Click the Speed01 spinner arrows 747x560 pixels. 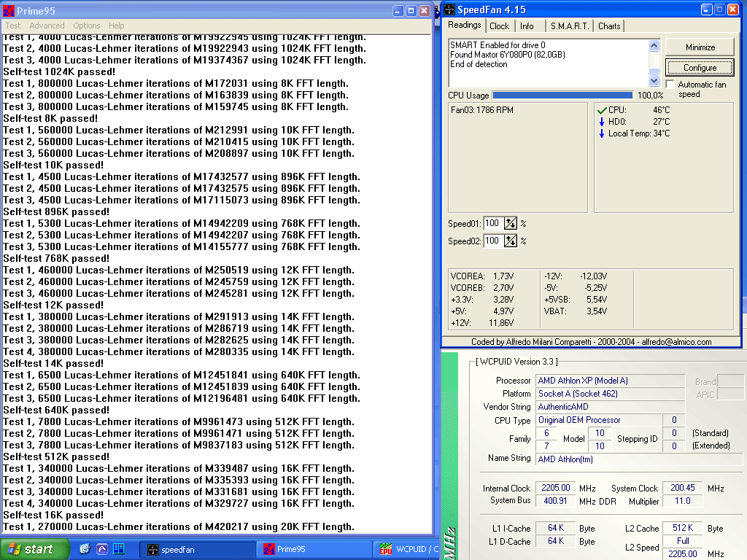tap(511, 223)
